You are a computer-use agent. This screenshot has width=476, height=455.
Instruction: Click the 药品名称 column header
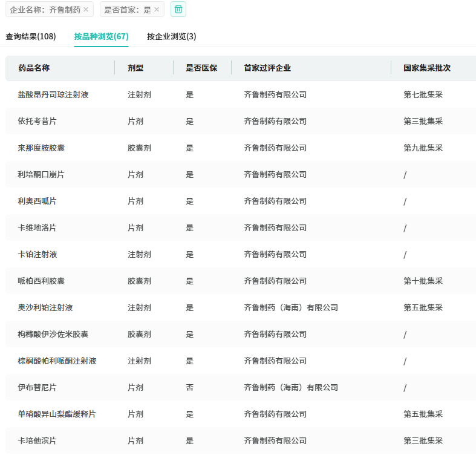[x=34, y=68]
